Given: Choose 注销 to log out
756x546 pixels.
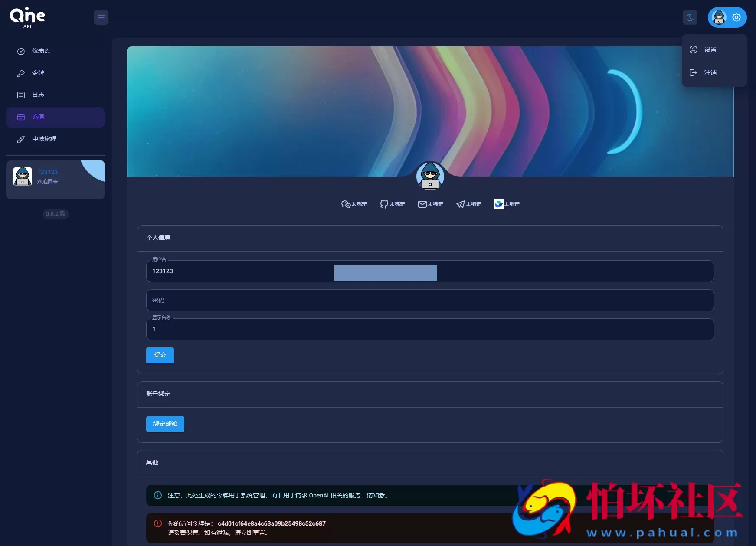Looking at the screenshot, I should 710,72.
